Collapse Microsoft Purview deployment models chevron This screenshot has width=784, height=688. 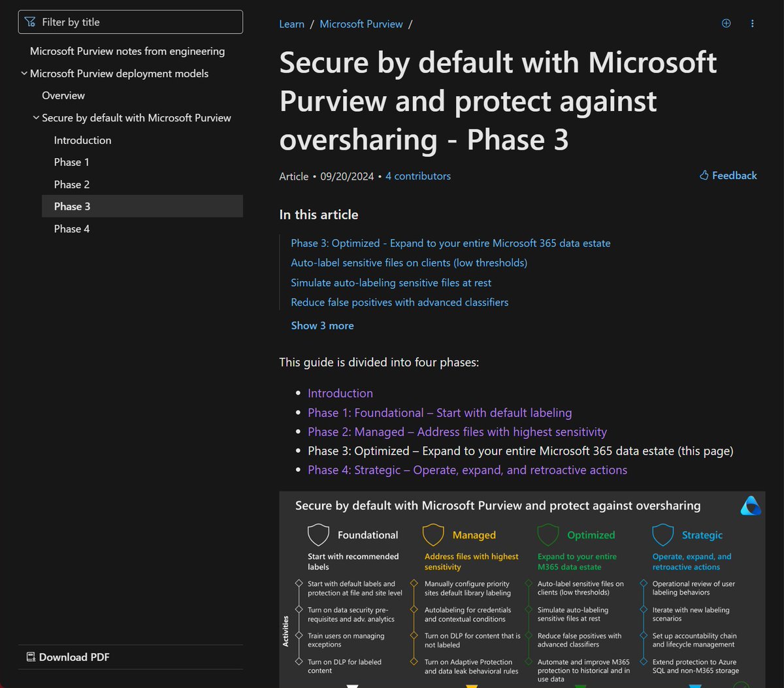24,74
